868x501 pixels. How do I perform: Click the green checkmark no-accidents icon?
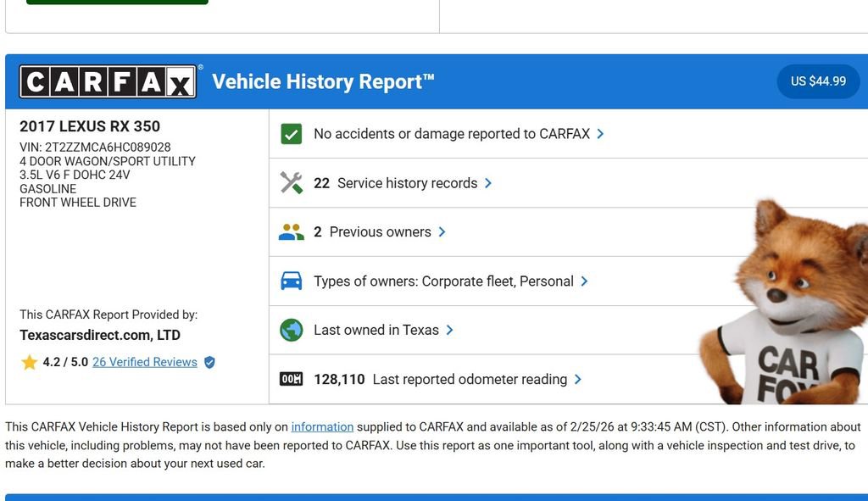coord(291,134)
